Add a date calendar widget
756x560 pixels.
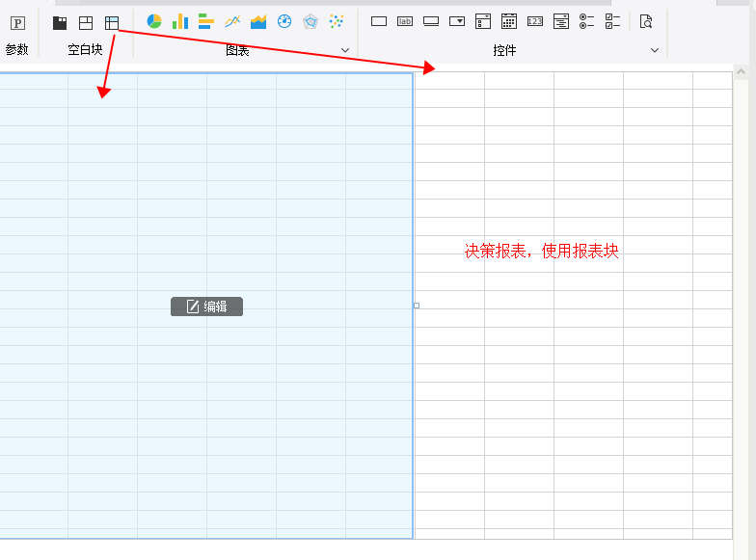click(509, 21)
